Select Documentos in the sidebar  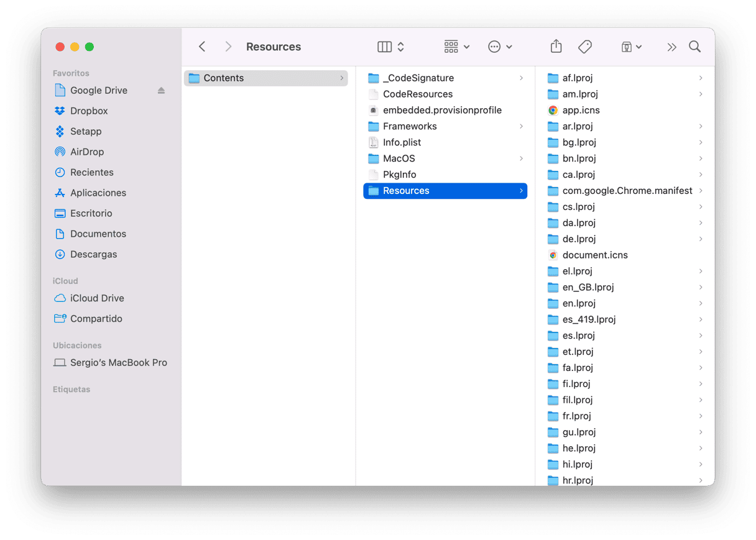click(98, 234)
